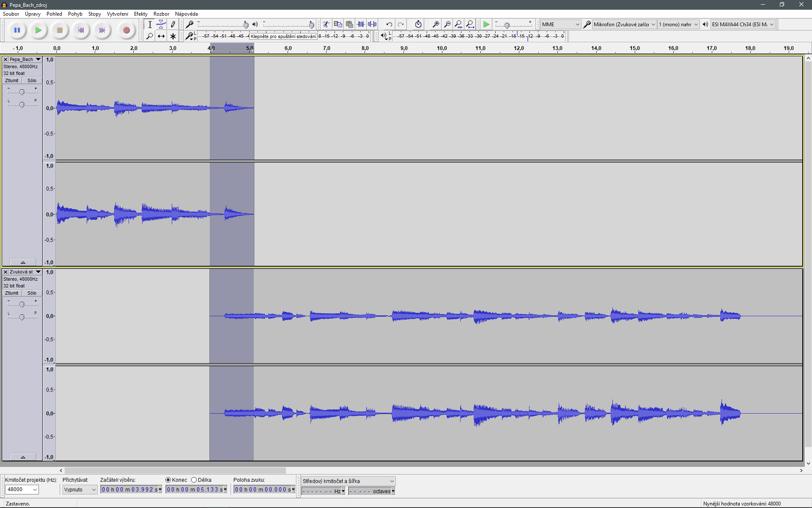Click the Cut scissors icon
The image size is (812, 508).
tap(326, 24)
